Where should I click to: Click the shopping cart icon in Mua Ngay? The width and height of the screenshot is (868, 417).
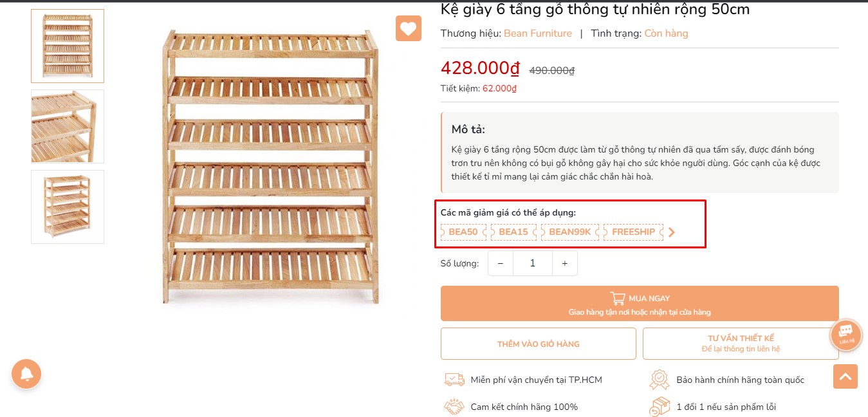pyautogui.click(x=618, y=298)
